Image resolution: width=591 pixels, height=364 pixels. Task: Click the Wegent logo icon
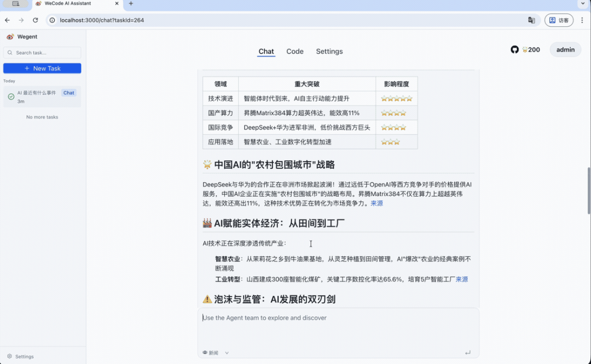pyautogui.click(x=10, y=37)
